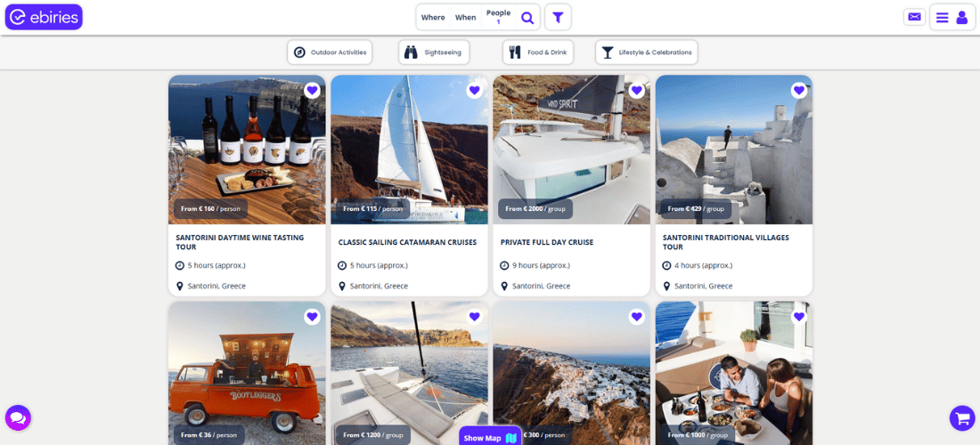Click the user profile icon
Screen dimensions: 980x445
pyautogui.click(x=962, y=18)
